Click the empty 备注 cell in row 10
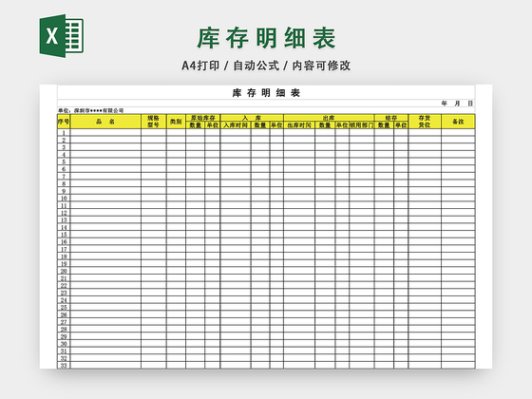Screen dimensions: 532x399 click(458, 199)
